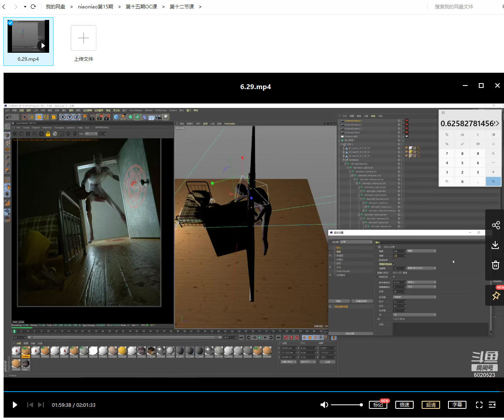Toggle subtitles with the 字幕 button
This screenshot has width=504, height=420.
click(457, 405)
